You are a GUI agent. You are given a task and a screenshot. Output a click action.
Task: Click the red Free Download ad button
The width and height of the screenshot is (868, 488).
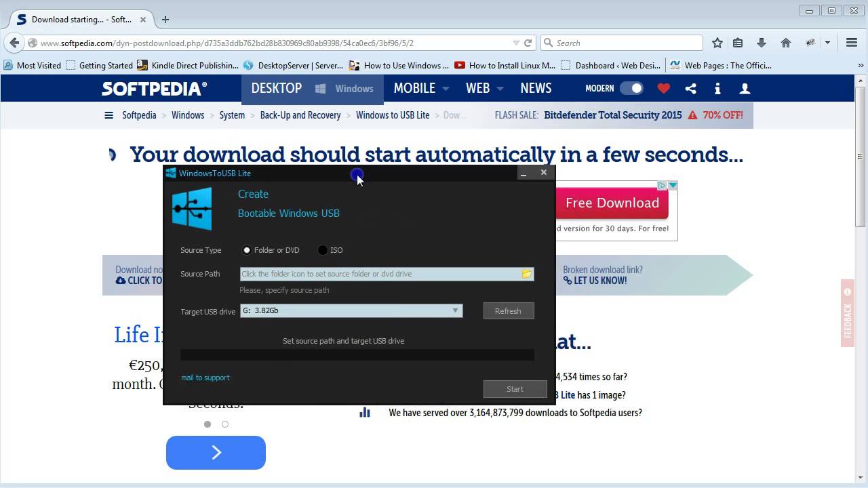point(612,203)
